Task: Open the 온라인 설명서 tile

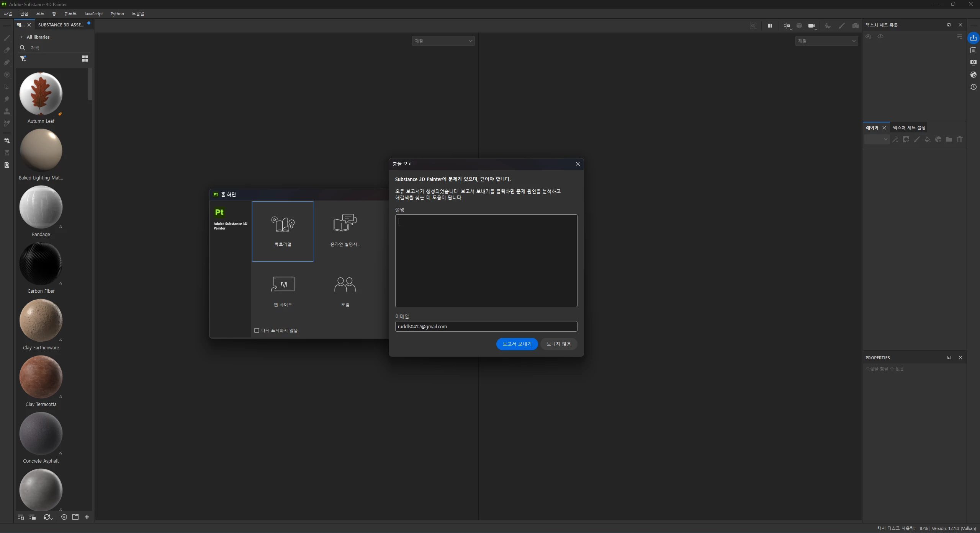Action: 345,231
